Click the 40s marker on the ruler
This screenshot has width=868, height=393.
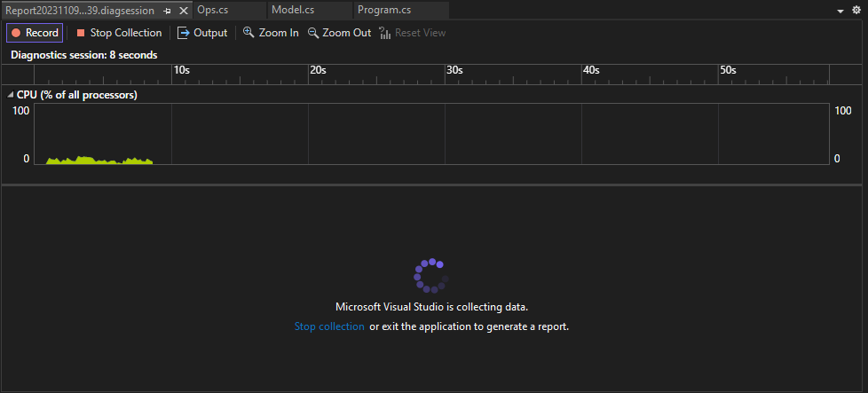click(x=591, y=70)
